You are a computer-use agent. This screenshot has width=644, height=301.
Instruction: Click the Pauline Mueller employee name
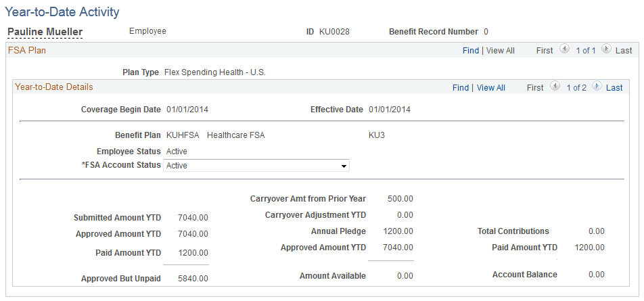(45, 32)
